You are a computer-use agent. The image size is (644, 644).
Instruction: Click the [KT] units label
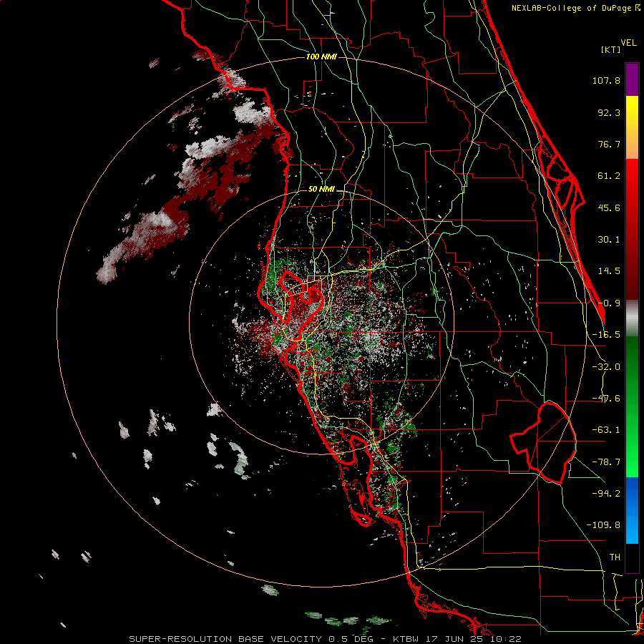coord(610,49)
